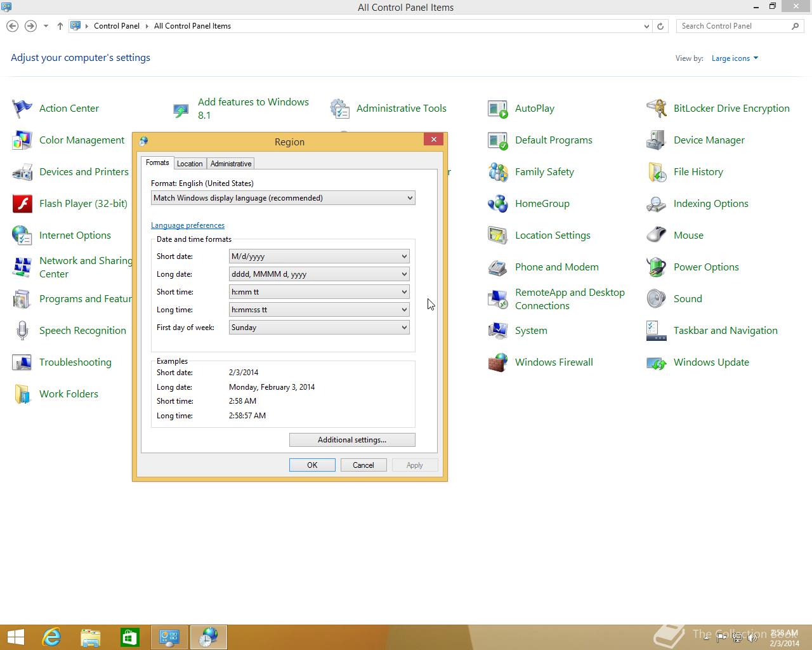Go up one level with Up arrow
812x650 pixels.
[x=60, y=26]
